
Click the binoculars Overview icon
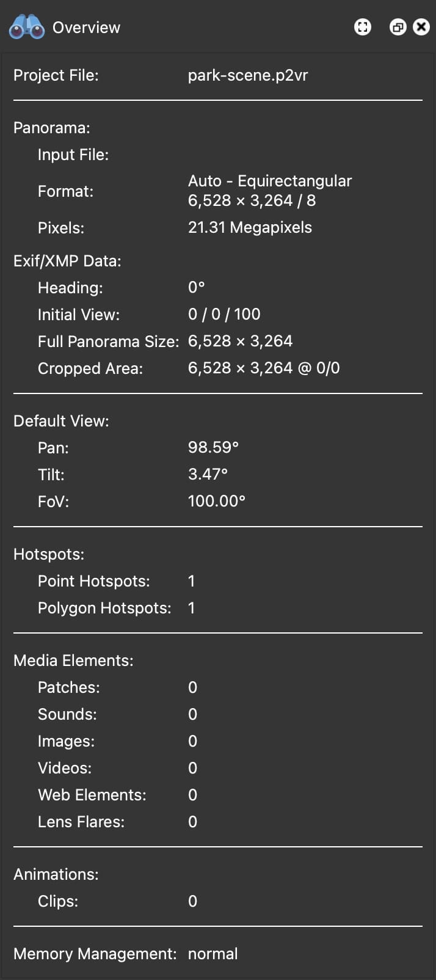[x=26, y=27]
